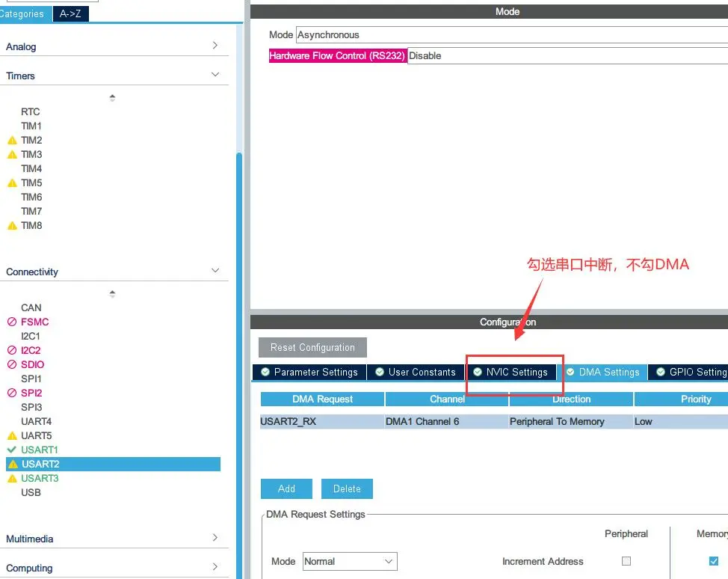Click the green checkmark next to USART1

(x=12, y=450)
